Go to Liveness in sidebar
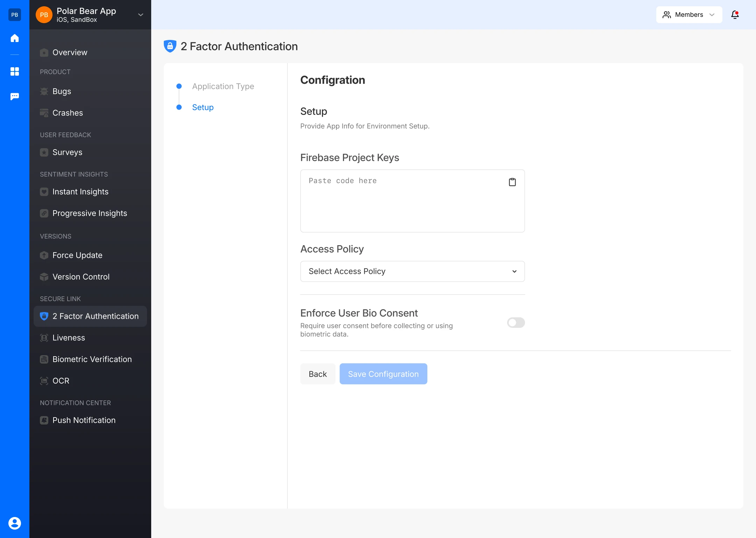 click(69, 338)
